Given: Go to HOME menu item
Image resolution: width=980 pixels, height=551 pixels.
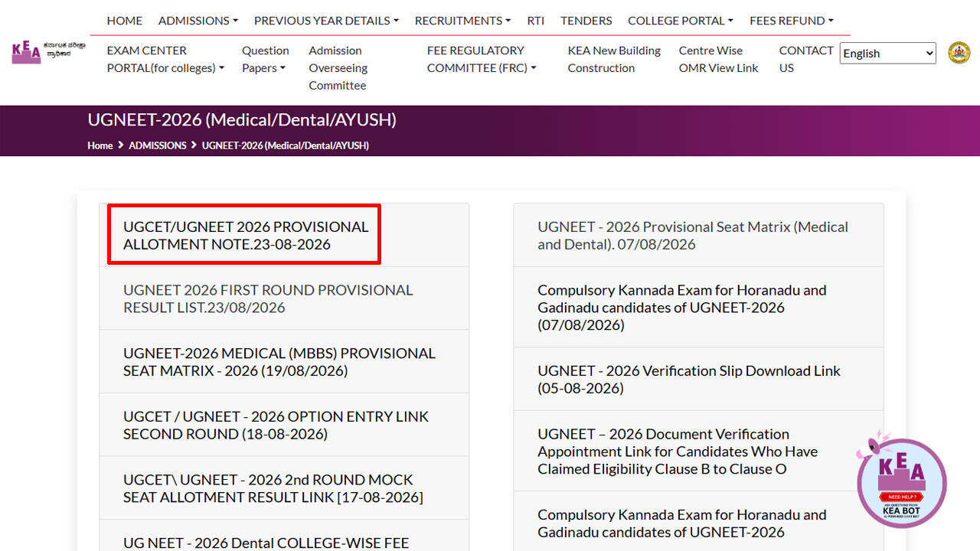Looking at the screenshot, I should pyautogui.click(x=125, y=21).
